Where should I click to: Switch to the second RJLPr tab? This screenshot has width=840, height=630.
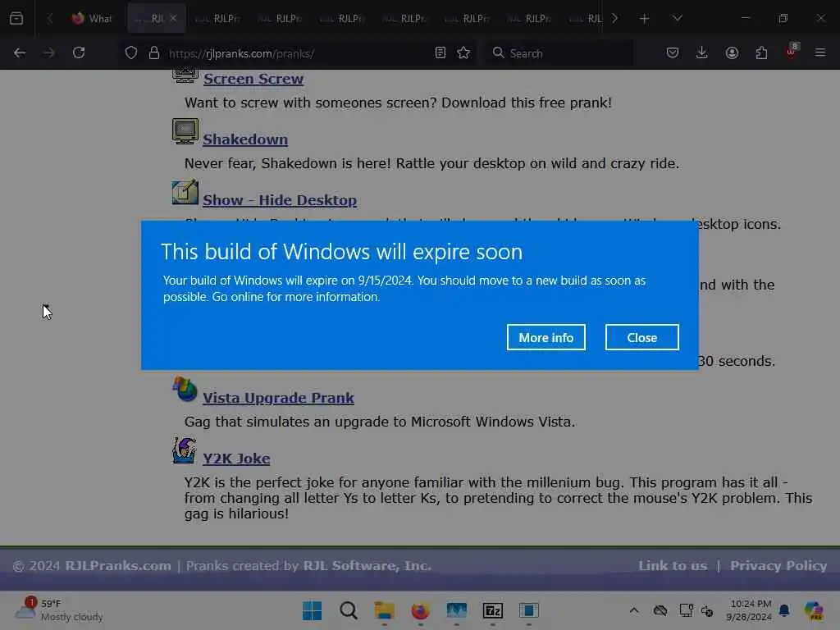point(279,19)
